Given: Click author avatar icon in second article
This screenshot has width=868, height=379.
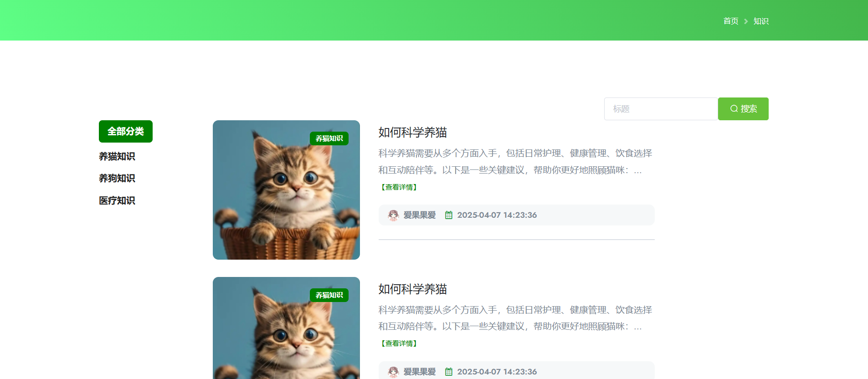Looking at the screenshot, I should [x=393, y=372].
